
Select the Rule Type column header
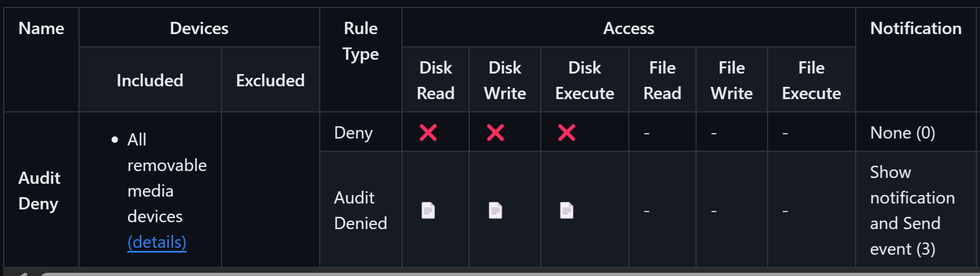pyautogui.click(x=361, y=41)
